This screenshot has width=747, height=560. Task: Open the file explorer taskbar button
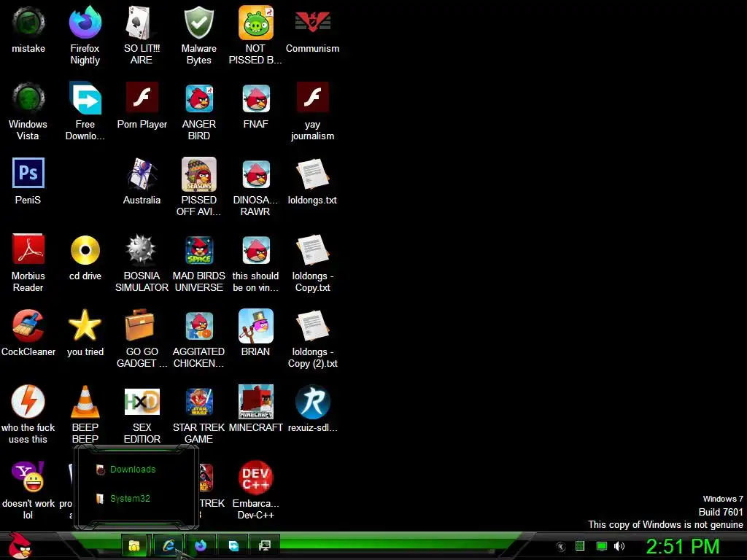coord(135,545)
